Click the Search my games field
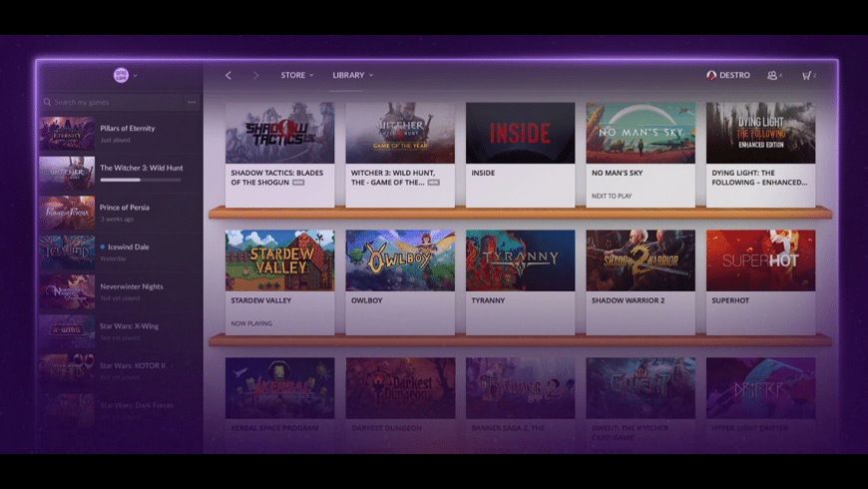This screenshot has height=489, width=868. click(x=113, y=102)
